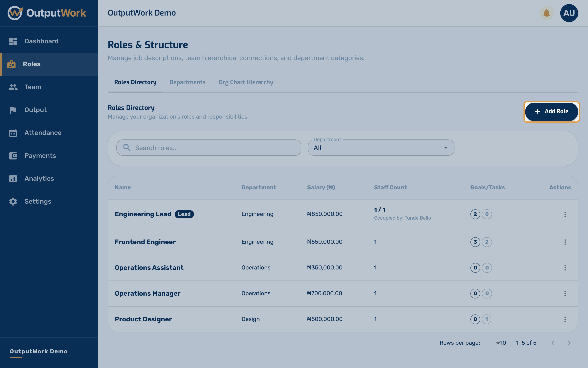Click the Roles badge icon in sidebar

tap(11, 64)
